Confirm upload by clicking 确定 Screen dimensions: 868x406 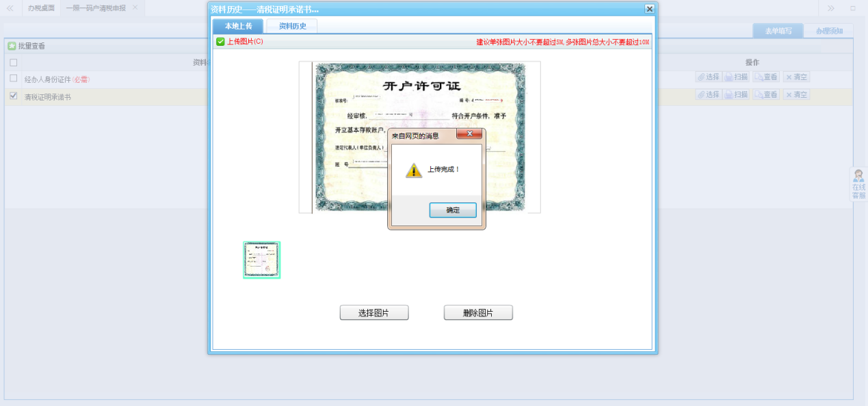tap(452, 211)
